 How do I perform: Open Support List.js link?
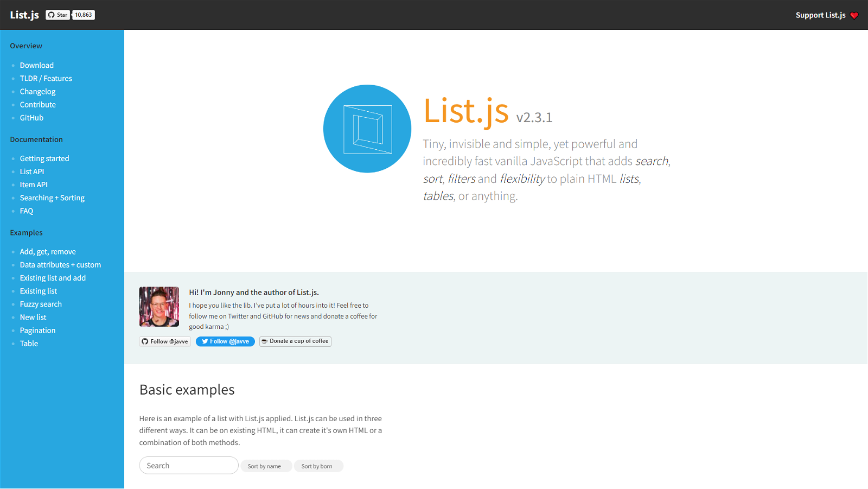pos(820,15)
